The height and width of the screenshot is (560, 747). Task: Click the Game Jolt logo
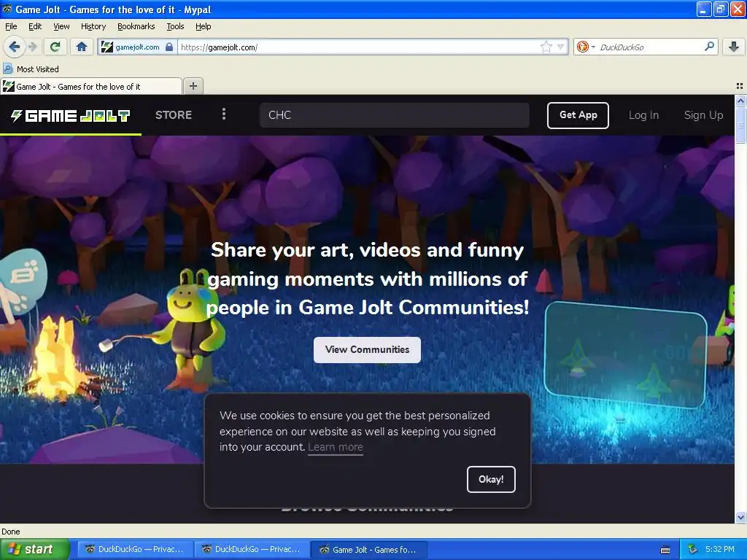tap(71, 115)
